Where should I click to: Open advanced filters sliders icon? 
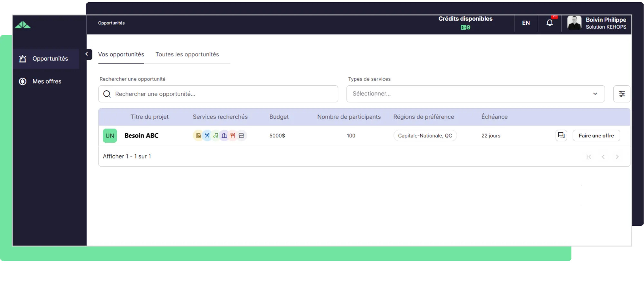[621, 94]
